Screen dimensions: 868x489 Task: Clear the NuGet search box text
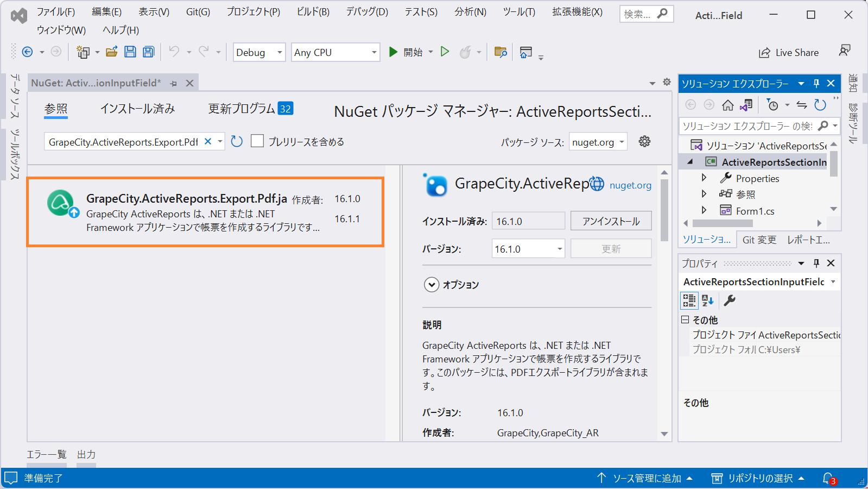pos(207,141)
